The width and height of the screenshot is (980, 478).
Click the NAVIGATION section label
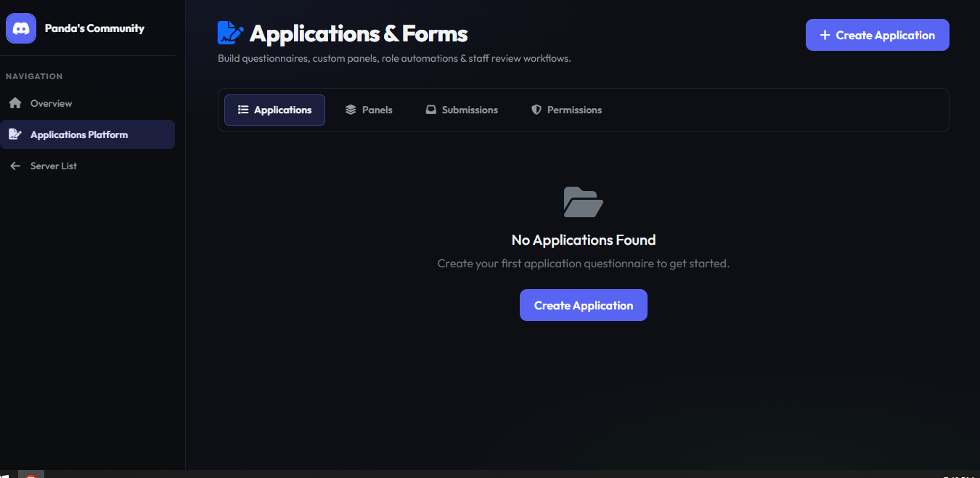pos(34,76)
